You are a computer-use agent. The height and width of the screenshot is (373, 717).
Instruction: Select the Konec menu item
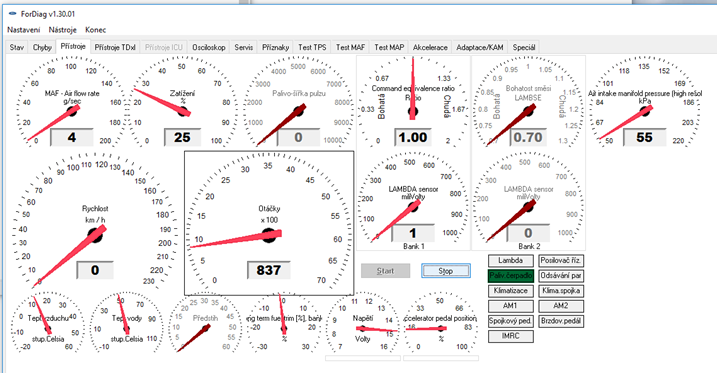point(96,30)
